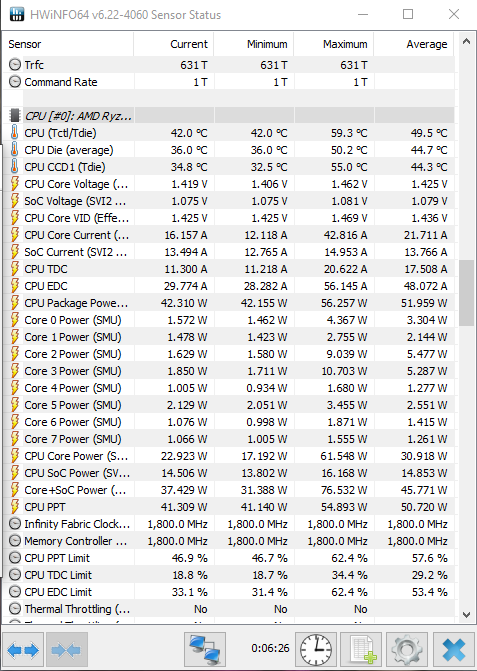Click the 59.3 °C maximum Tctl value
Screen dimensions: 477x671
[349, 133]
